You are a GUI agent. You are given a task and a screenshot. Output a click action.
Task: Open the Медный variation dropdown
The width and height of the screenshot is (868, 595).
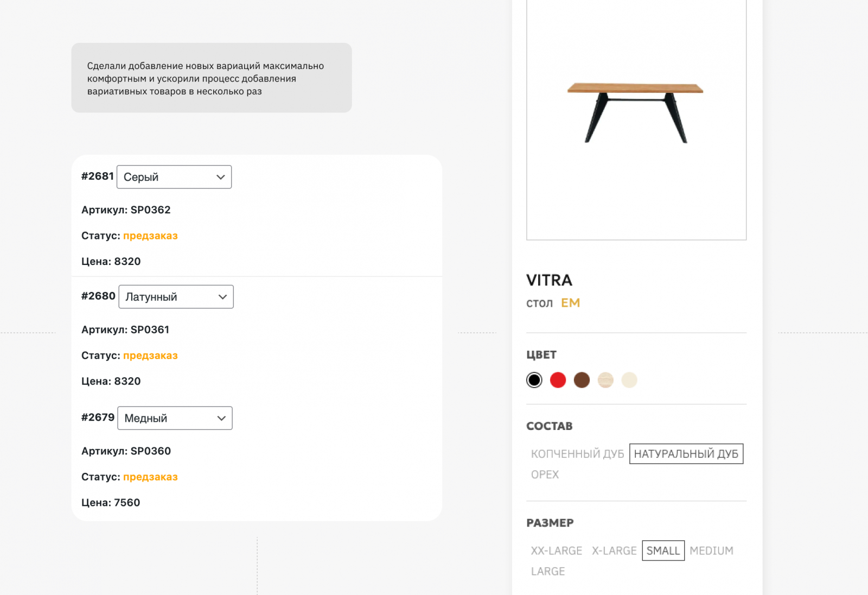pos(175,418)
